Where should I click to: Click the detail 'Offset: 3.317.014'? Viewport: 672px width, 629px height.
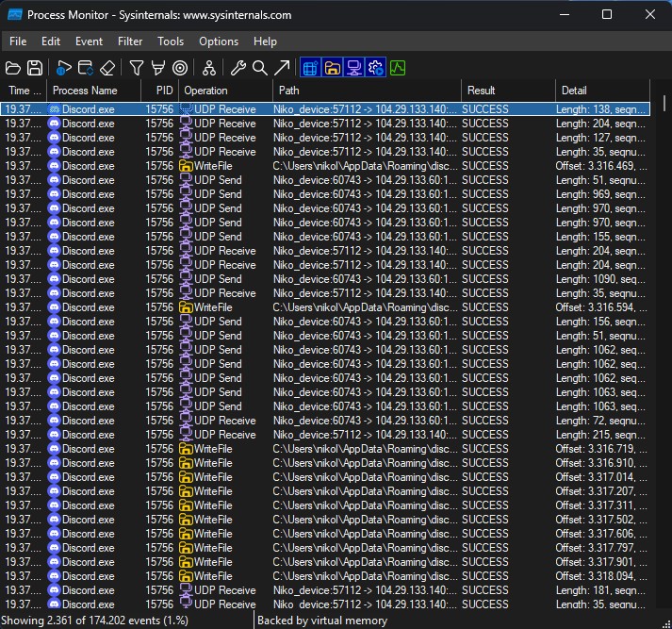596,477
